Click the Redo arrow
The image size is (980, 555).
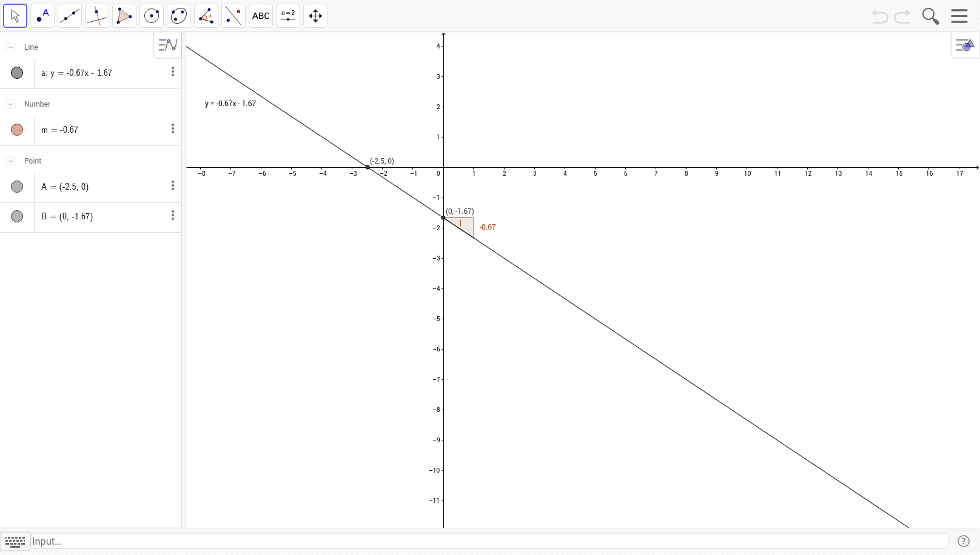click(902, 16)
